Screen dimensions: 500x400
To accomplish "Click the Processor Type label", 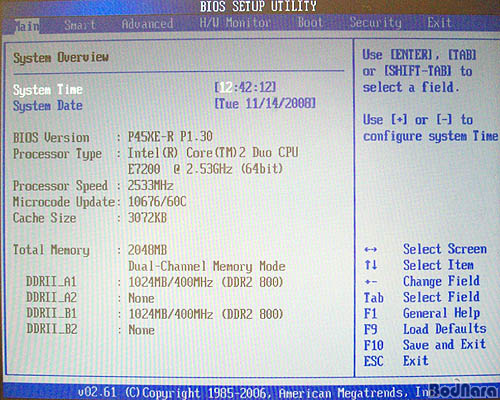I will tap(57, 154).
